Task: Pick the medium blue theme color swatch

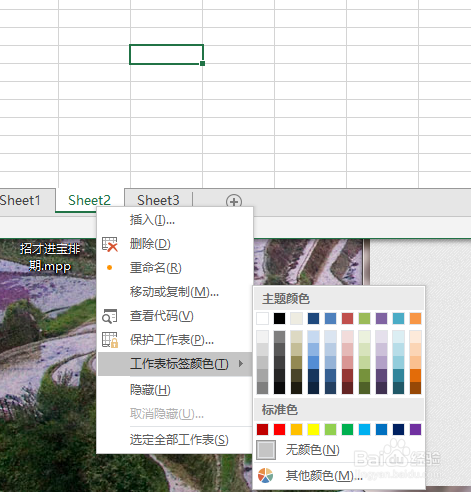Action: tap(330, 318)
